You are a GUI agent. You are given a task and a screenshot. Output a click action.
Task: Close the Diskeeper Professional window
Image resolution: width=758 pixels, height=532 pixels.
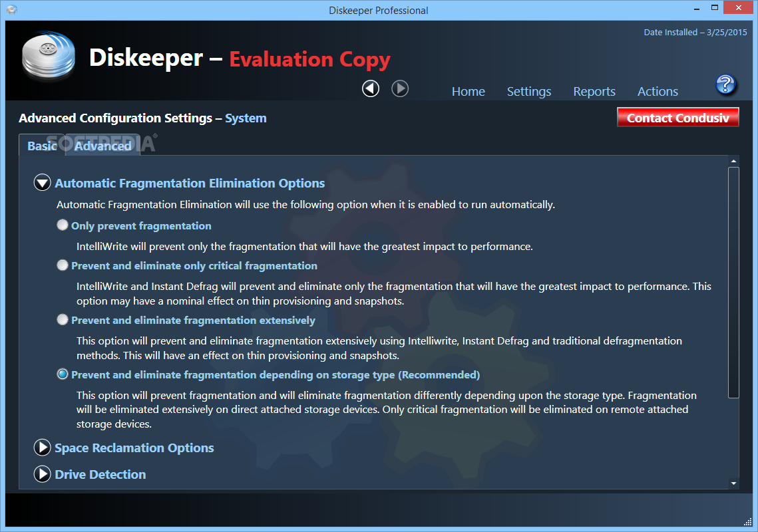(x=738, y=8)
